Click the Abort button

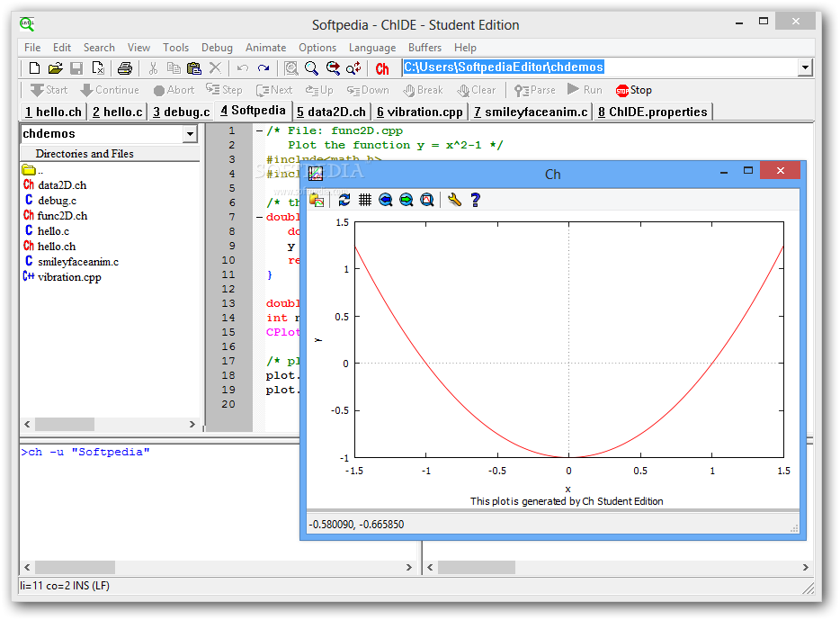point(174,90)
